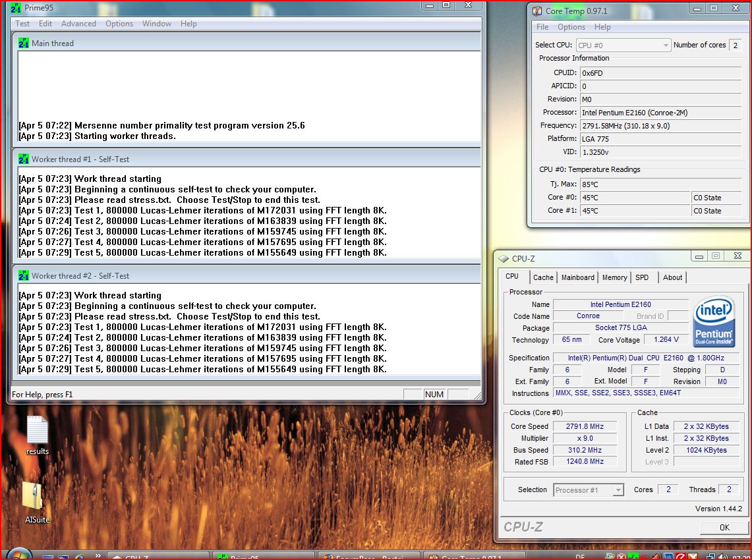Click the Prime95 status bar resize grip
The height and width of the screenshot is (560, 752).
tap(477, 395)
